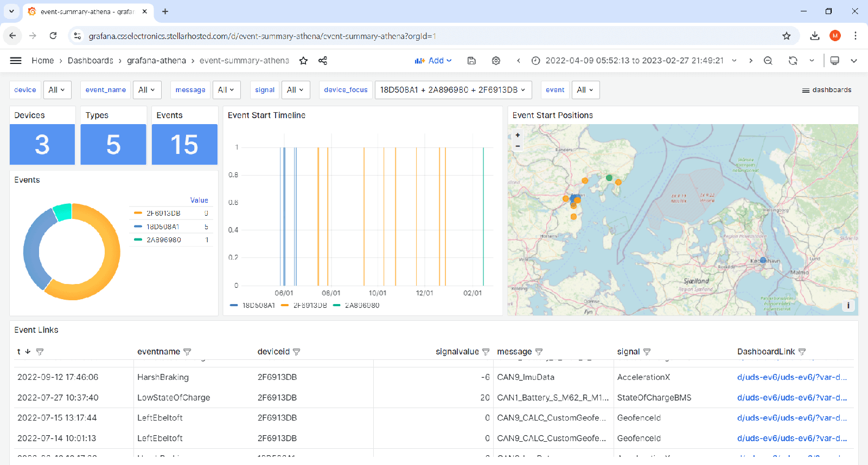Shift time range backward
Image resolution: width=868 pixels, height=465 pixels.
[519, 61]
